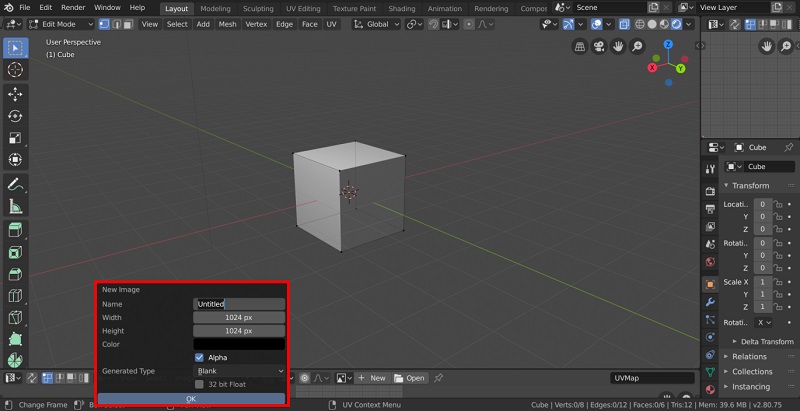Click the zoom magnifier icon in viewport
Screen dimensions: 800x411
638,46
